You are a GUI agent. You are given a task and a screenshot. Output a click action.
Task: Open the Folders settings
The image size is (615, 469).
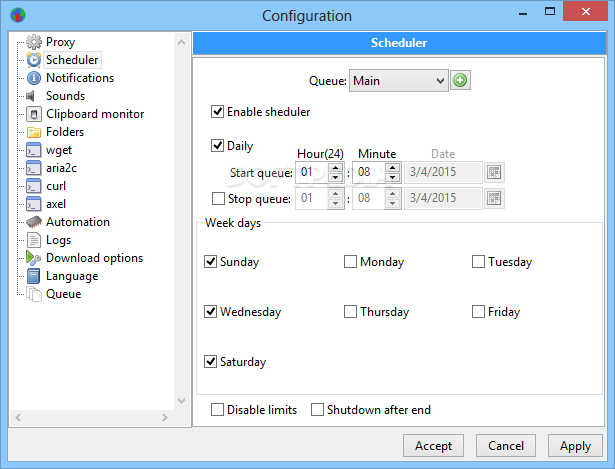tap(65, 132)
